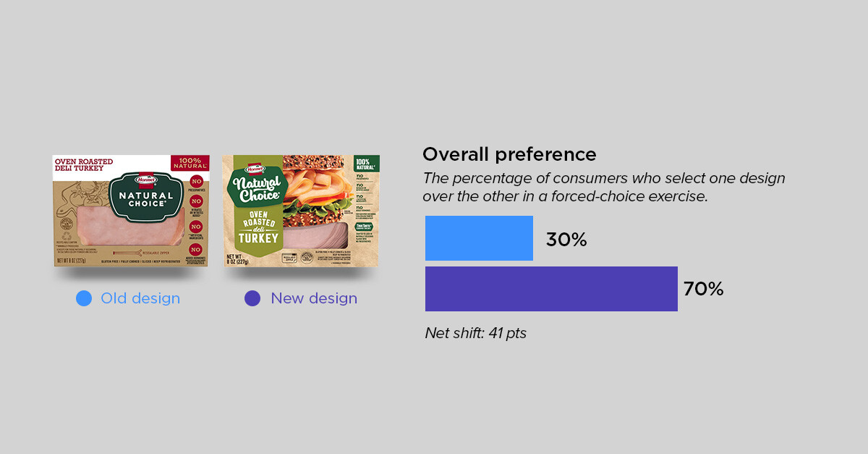Click the Net shift: 41 pts text
This screenshot has width=868, height=454.
(476, 334)
